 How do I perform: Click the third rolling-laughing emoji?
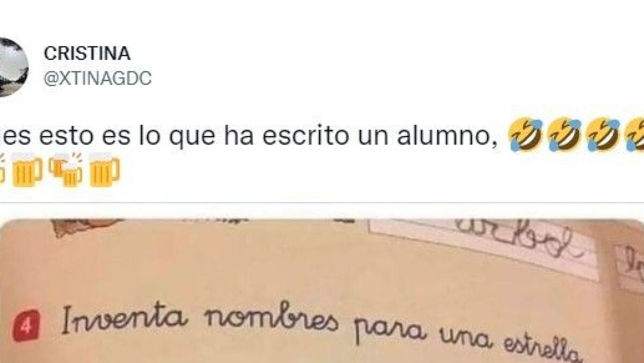(603, 134)
